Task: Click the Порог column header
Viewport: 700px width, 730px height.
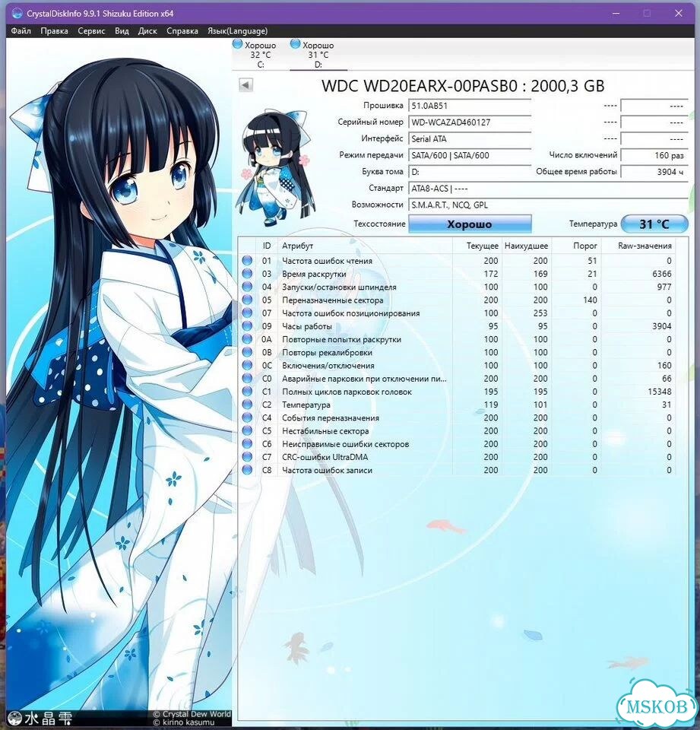Action: (576, 246)
